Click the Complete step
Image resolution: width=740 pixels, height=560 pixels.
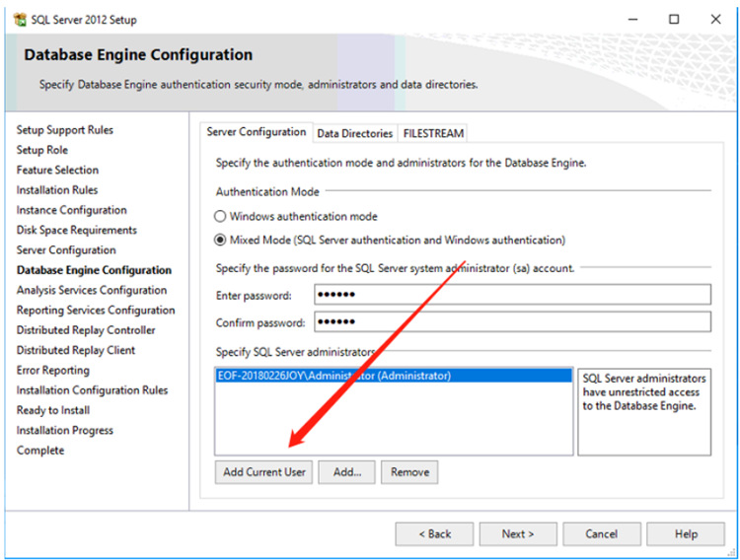pyautogui.click(x=40, y=451)
